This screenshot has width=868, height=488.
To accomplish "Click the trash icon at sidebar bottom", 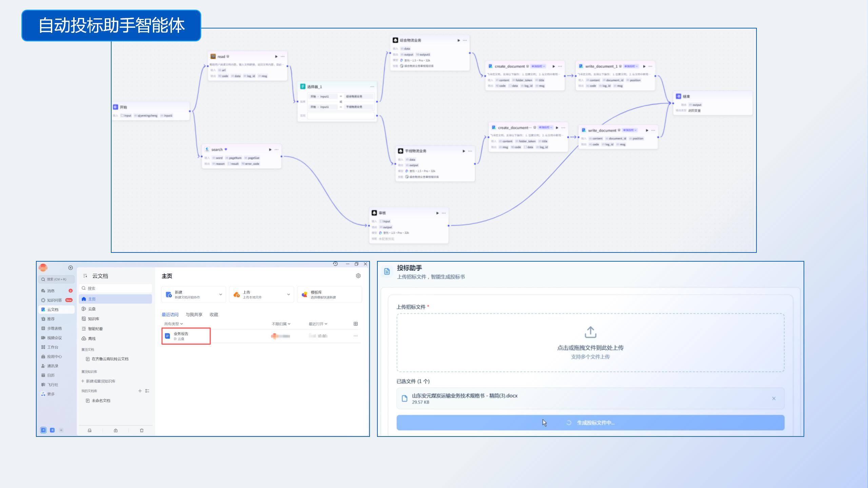I will 141,430.
